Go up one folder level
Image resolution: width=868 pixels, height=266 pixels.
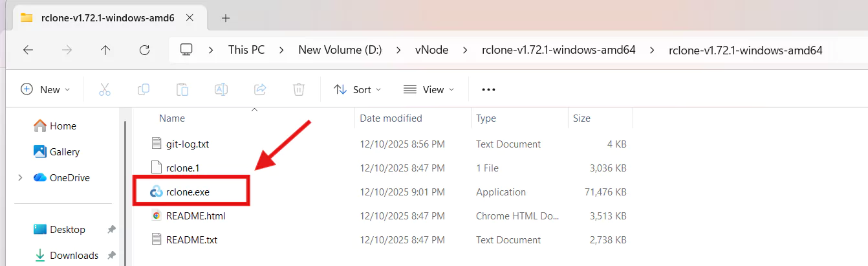pyautogui.click(x=105, y=50)
